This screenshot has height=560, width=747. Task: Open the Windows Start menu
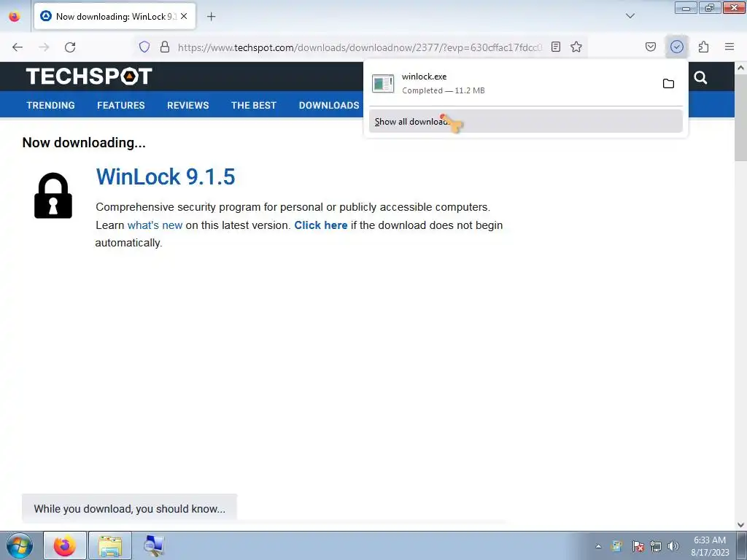pyautogui.click(x=20, y=545)
